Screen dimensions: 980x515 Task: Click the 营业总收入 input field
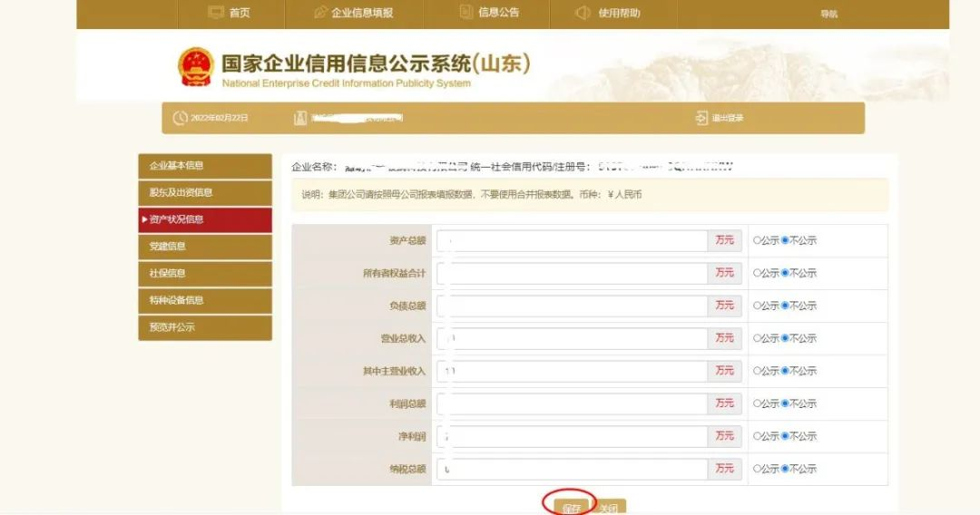[572, 338]
